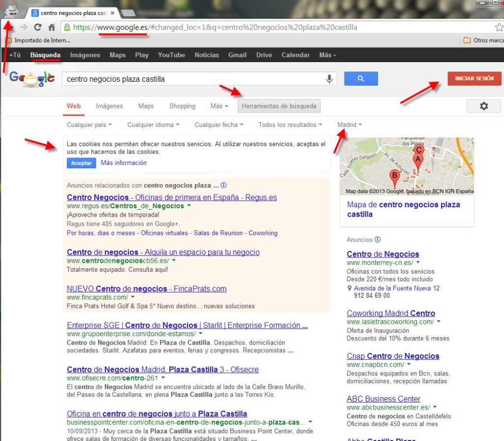
Task: Click location pin beside Avenida de la Fuente Nueva
Action: 349,288
